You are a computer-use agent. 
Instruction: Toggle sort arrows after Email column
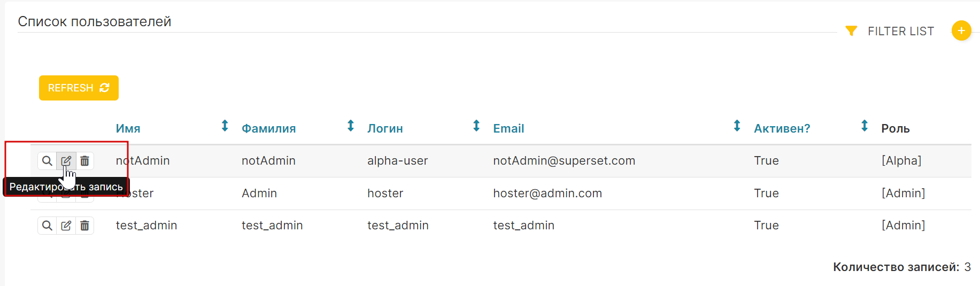point(737,126)
